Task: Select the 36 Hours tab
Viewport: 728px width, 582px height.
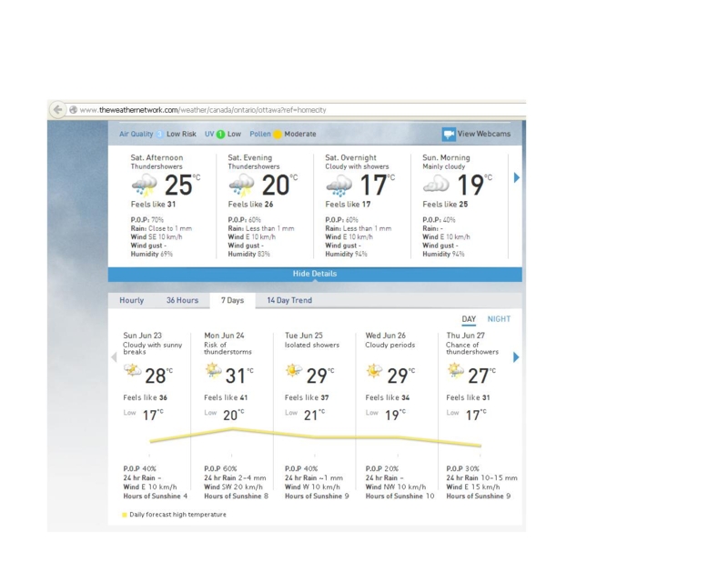Action: pyautogui.click(x=182, y=300)
